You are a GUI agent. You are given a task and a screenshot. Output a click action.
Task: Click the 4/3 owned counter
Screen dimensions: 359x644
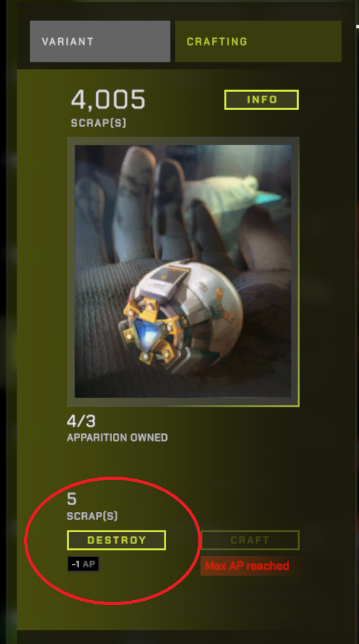[x=82, y=421]
